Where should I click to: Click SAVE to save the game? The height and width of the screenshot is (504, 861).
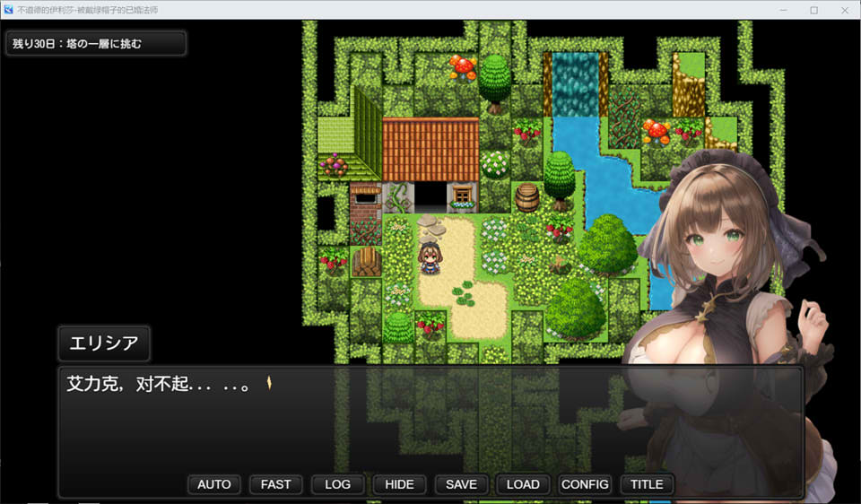(461, 484)
